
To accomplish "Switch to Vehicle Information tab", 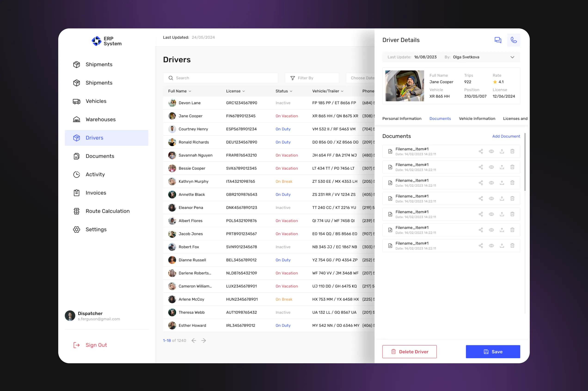I will (477, 119).
